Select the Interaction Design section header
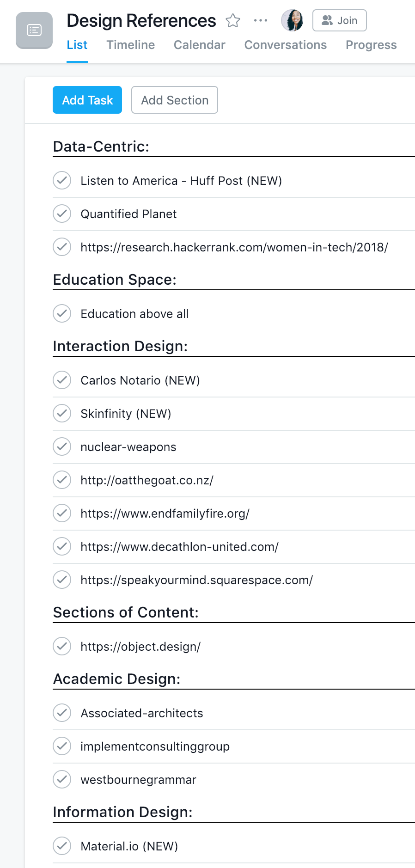This screenshot has height=868, width=415. click(x=120, y=346)
